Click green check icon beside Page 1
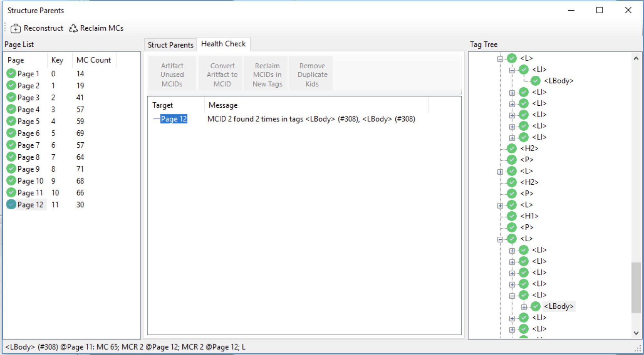 11,73
